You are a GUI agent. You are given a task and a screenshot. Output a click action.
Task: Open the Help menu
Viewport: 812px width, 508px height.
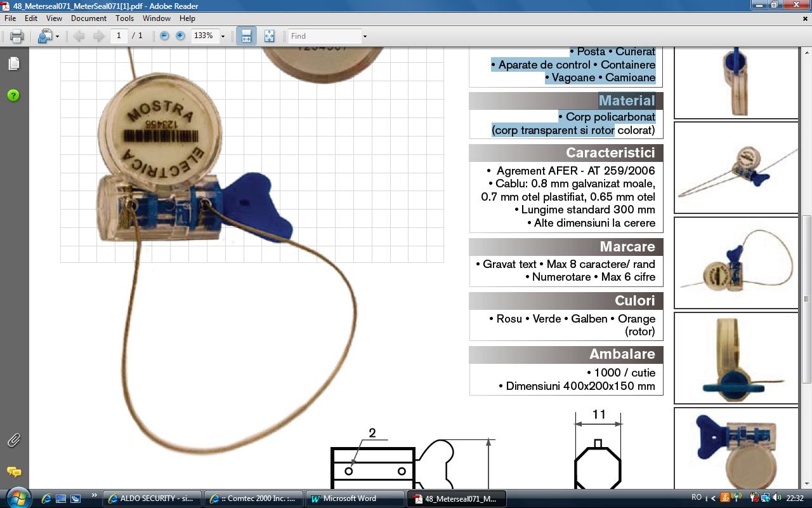pyautogui.click(x=187, y=18)
